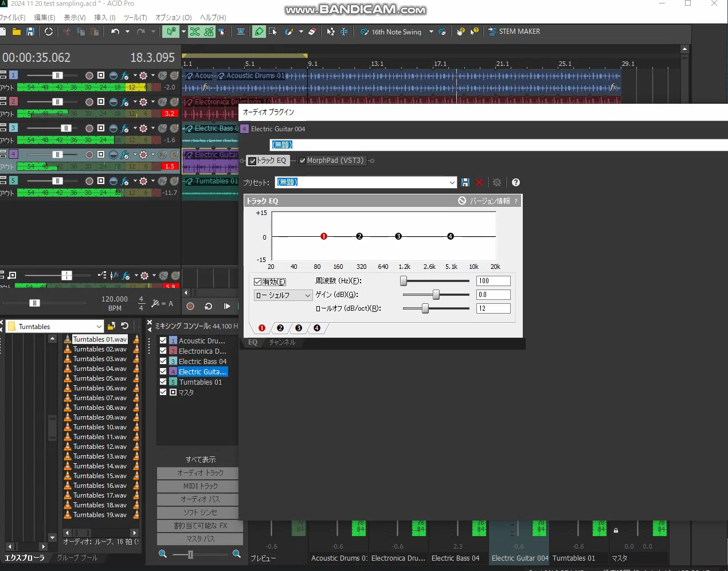Screen dimensions: 728x571
Task: Click the undo arrow in the toolbar
Action: click(x=115, y=32)
